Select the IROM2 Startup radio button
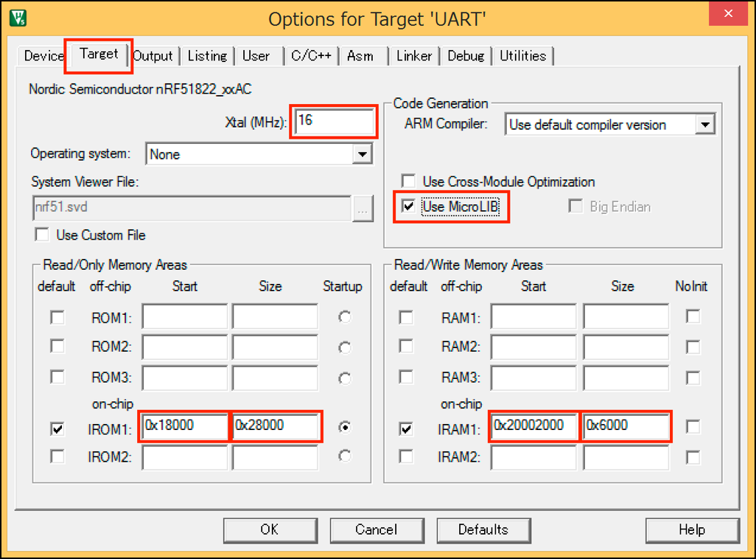The height and width of the screenshot is (559, 756). click(344, 456)
